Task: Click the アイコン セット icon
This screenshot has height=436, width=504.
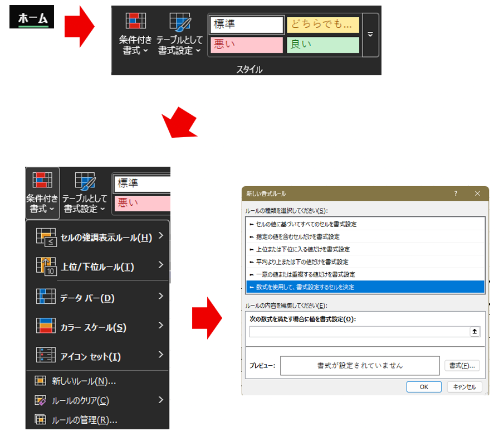Action: pos(46,355)
